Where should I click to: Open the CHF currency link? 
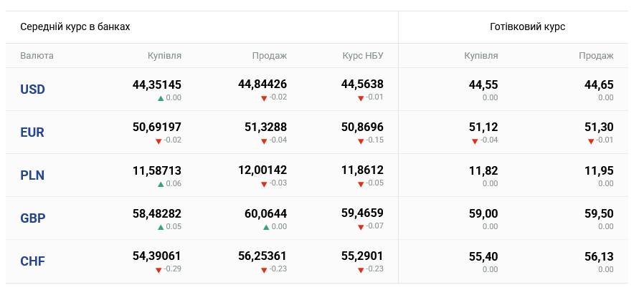coord(32,261)
